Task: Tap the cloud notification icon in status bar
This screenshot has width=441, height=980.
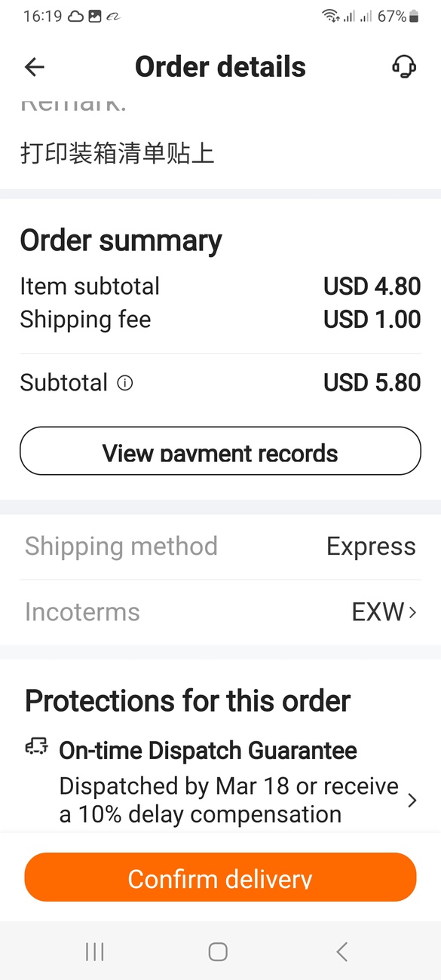Action: pos(75,16)
